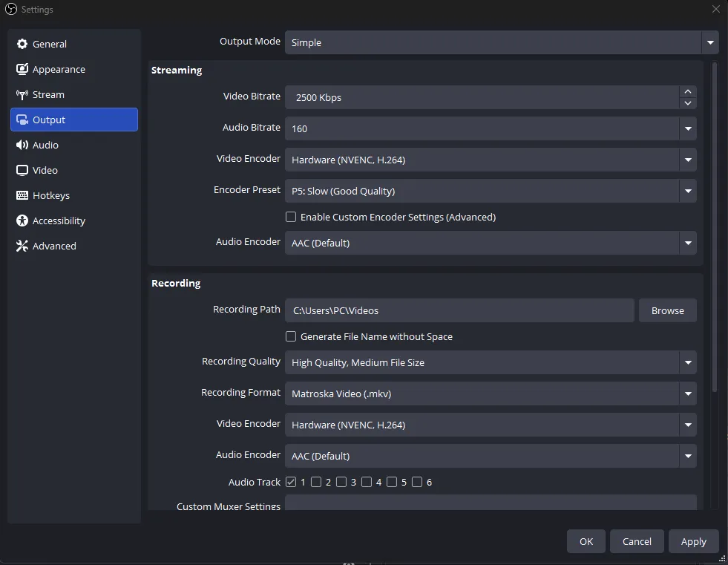This screenshot has width=728, height=565.
Task: Select the Appearance settings icon
Action: pyautogui.click(x=23, y=69)
